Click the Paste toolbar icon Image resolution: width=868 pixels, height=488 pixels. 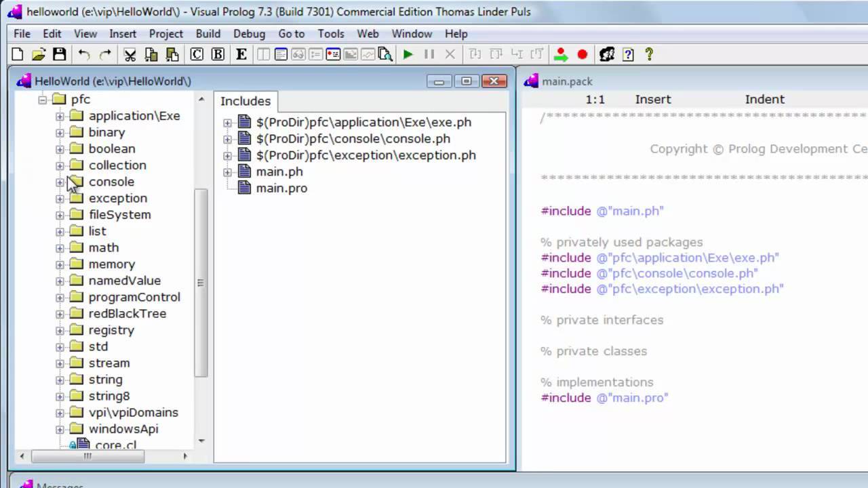(172, 55)
